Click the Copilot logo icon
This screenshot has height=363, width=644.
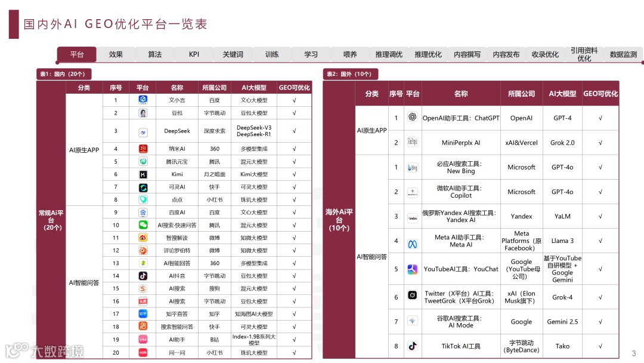[x=413, y=192]
